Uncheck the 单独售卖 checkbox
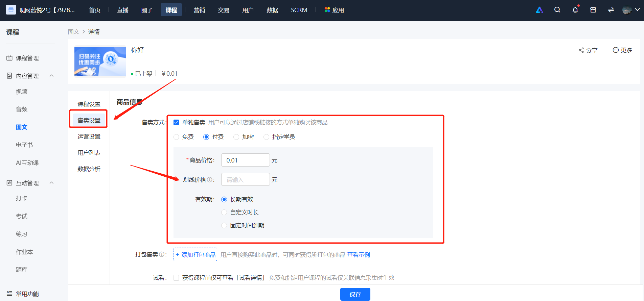This screenshot has height=301, width=644. 176,122
